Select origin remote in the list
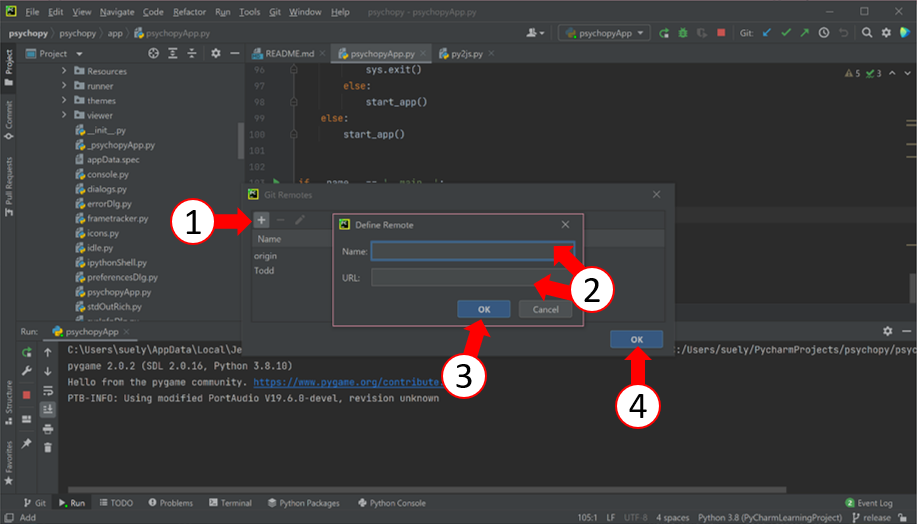This screenshot has width=917, height=524. tap(266, 256)
